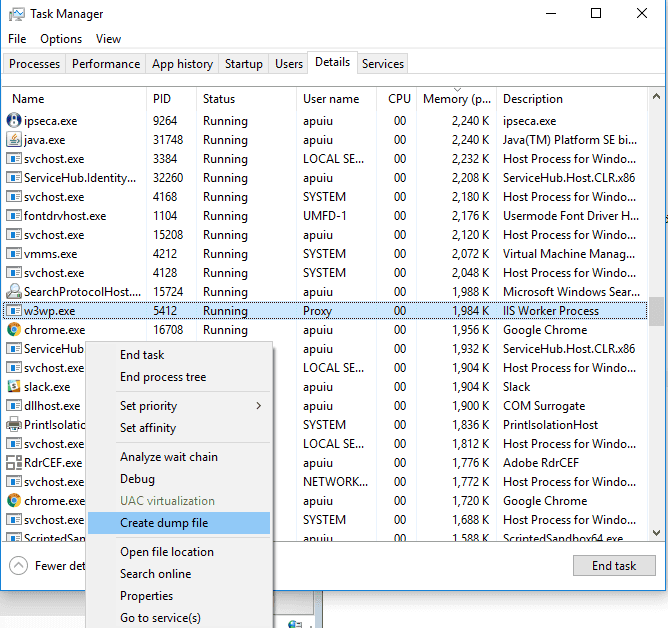This screenshot has height=628, width=668.
Task: Click the ipseca.exe process icon
Action: [15, 121]
